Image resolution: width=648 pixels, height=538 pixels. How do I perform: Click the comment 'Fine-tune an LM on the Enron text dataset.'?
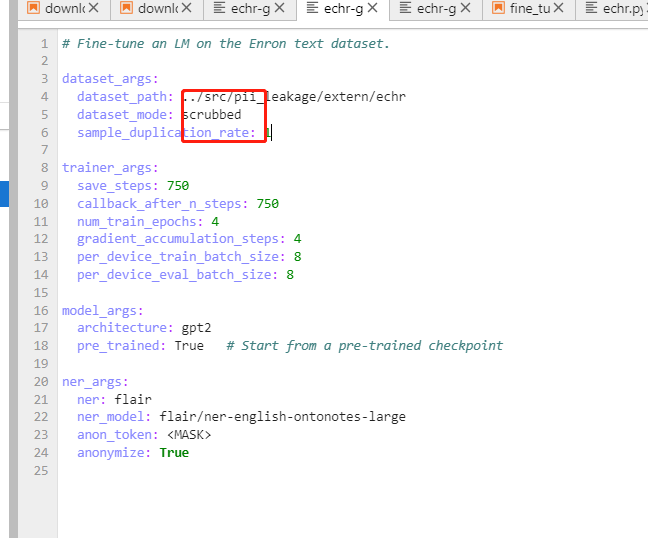click(x=226, y=43)
